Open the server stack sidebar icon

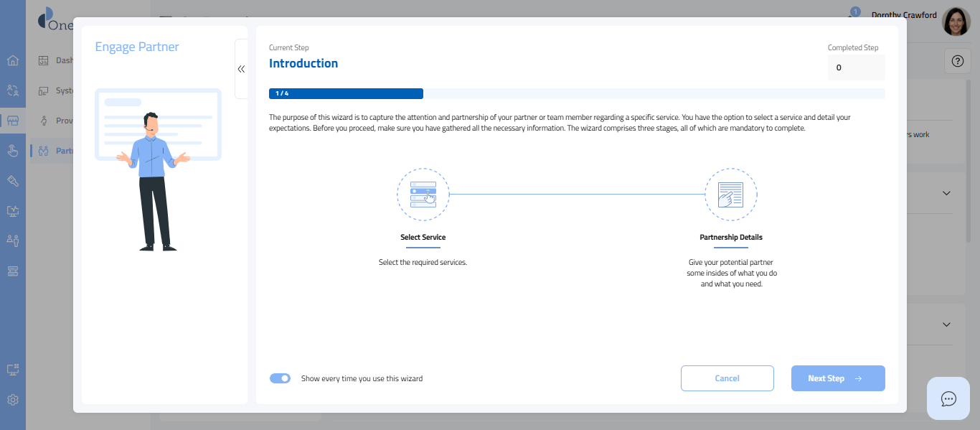tap(12, 271)
